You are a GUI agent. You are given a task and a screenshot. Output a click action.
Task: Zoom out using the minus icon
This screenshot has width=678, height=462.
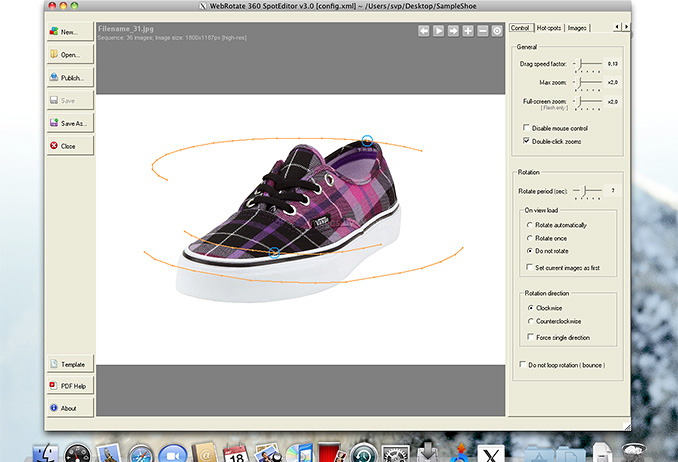[x=483, y=31]
